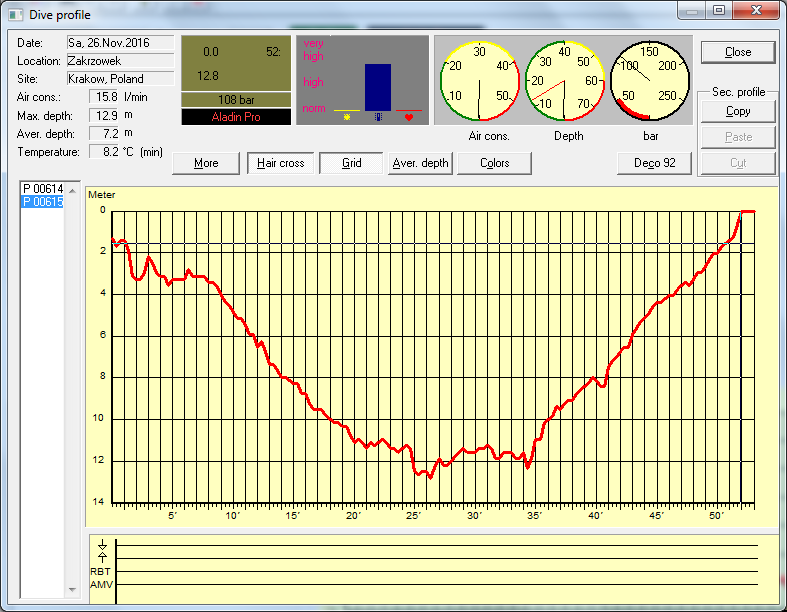
Task: Click the Depth gauge dial
Action: tap(565, 81)
